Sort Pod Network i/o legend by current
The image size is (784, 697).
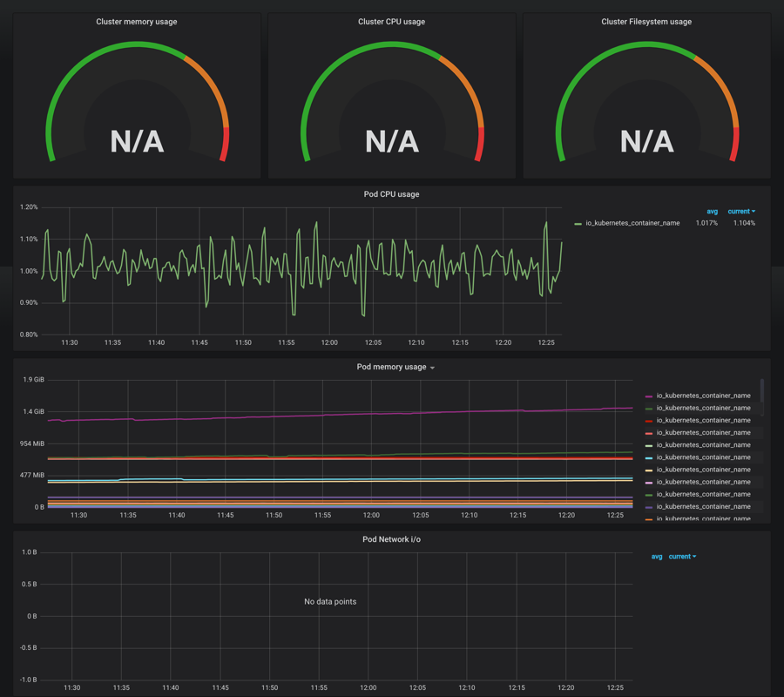(682, 557)
